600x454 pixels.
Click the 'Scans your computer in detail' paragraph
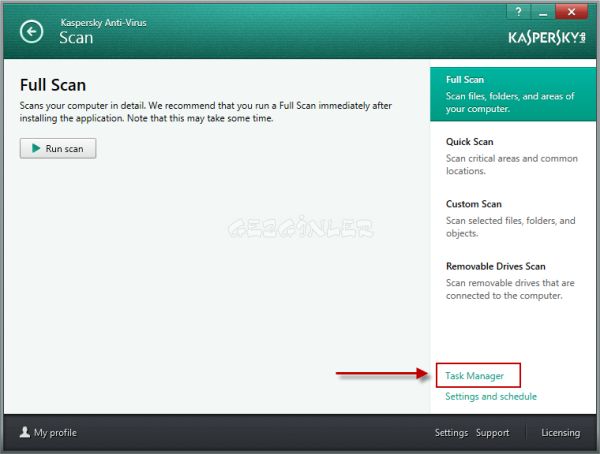click(x=205, y=112)
